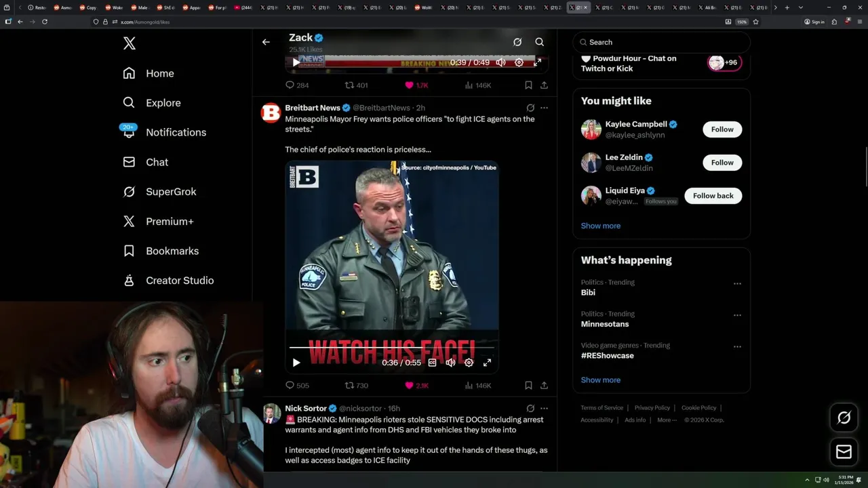Reply to the Breitbart News post
868x488 pixels.
(x=290, y=385)
